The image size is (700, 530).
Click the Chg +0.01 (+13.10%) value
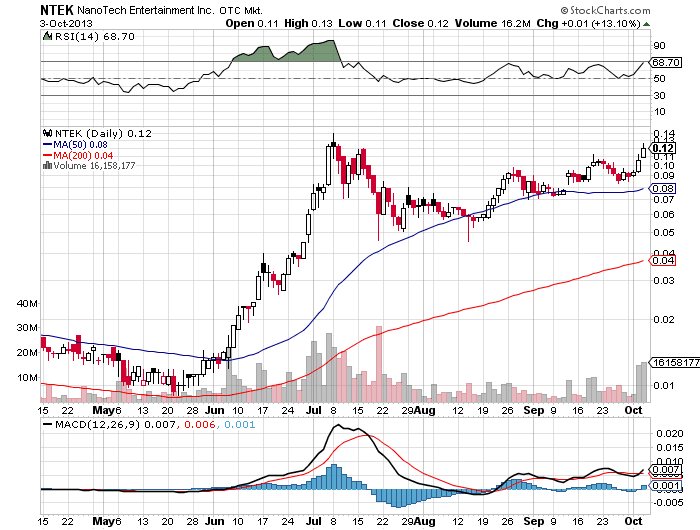(588, 24)
